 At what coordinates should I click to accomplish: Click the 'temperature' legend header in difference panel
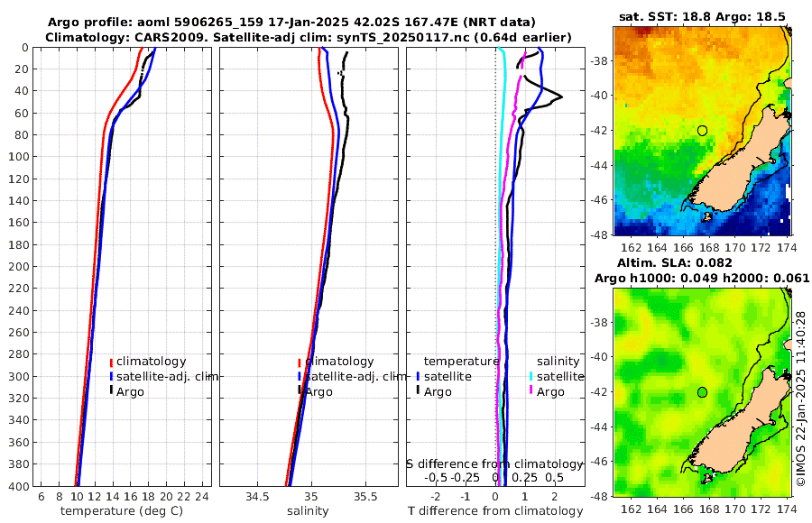461,362
